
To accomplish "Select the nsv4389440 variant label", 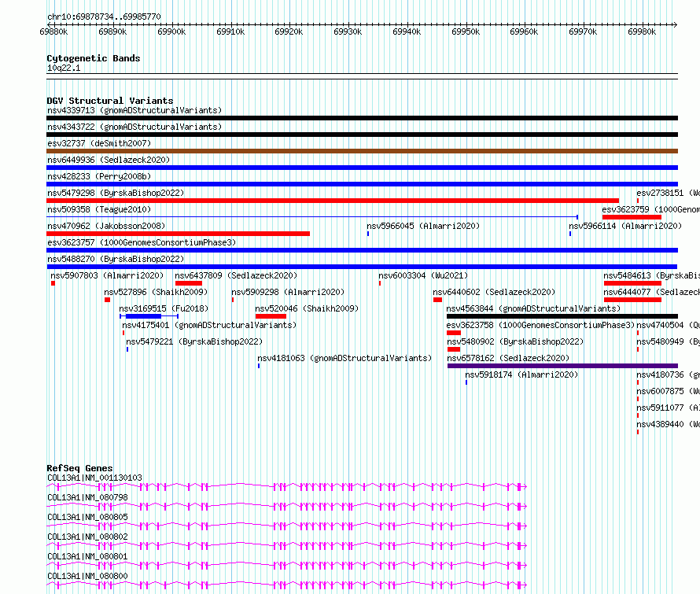I will pos(668,424).
